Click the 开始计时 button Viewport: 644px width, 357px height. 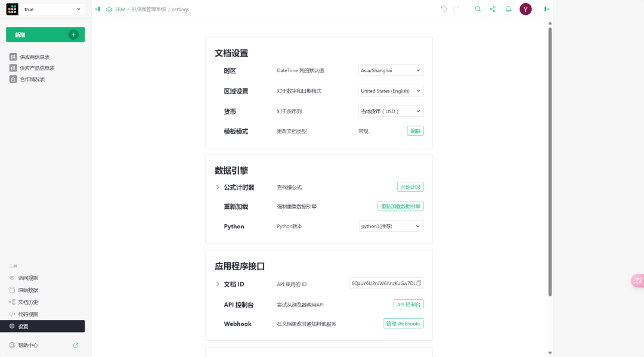[x=410, y=187]
